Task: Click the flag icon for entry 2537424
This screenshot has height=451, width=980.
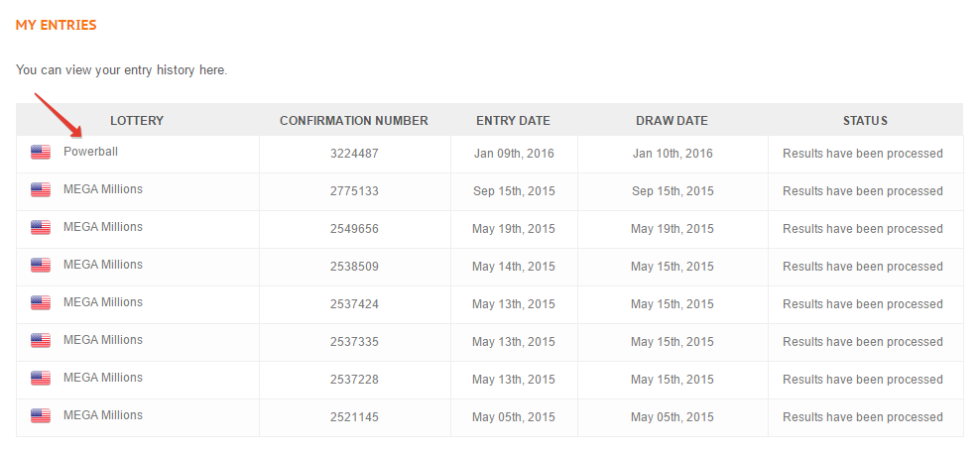Action: tap(41, 303)
